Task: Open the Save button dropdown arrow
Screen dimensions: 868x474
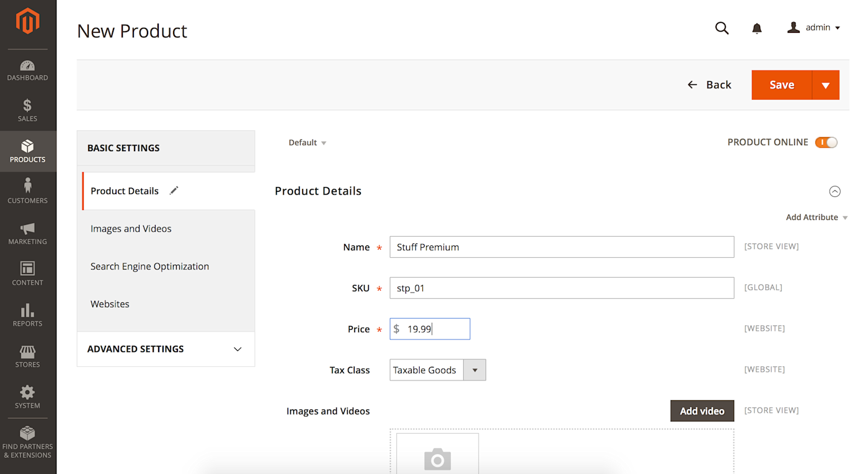Action: pyautogui.click(x=825, y=85)
